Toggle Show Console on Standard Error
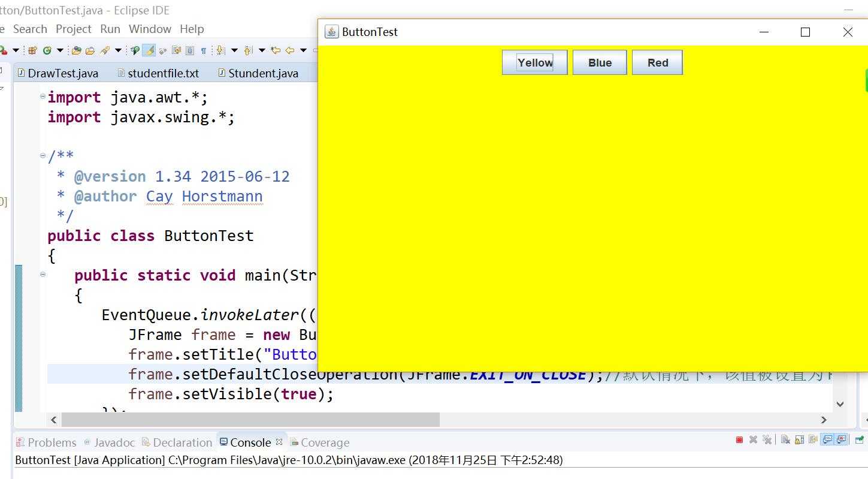The image size is (868, 479). (x=841, y=440)
